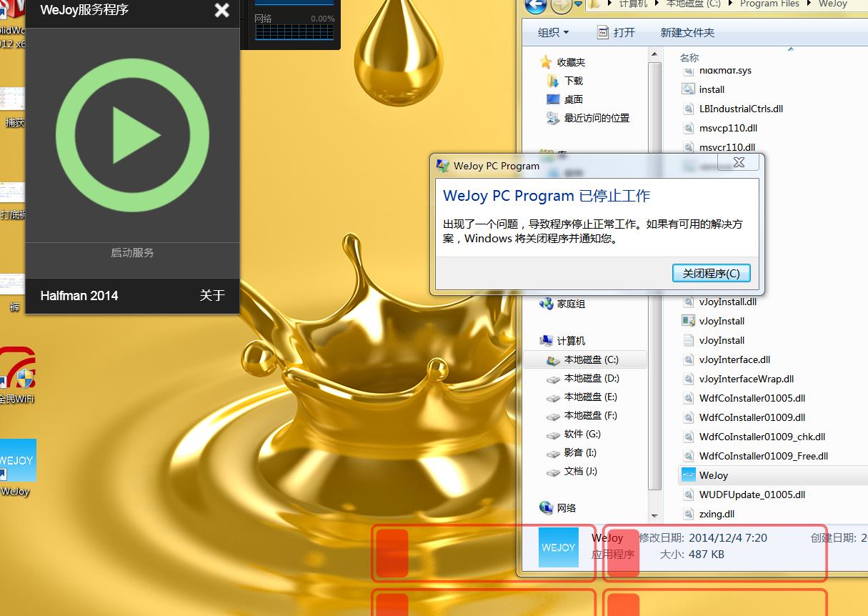The image size is (868, 616).
Task: Select 计算机 in the navigation pane
Action: point(563,341)
